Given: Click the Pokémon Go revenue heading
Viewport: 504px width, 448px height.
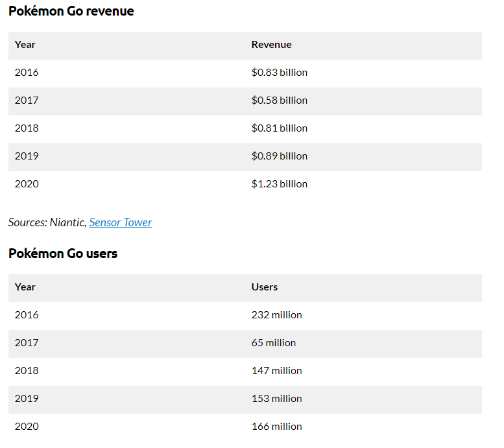Looking at the screenshot, I should (71, 11).
